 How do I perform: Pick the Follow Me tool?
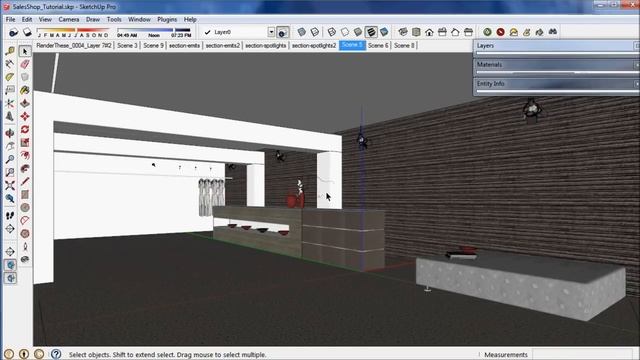point(25,156)
